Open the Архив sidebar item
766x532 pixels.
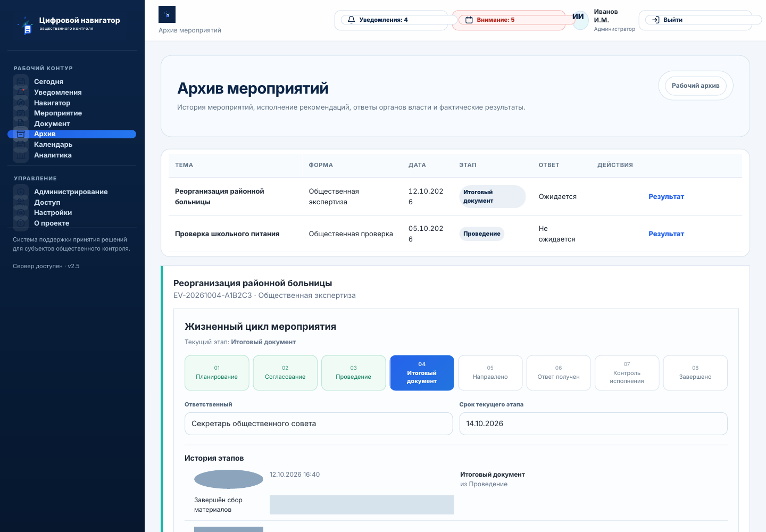(72, 134)
